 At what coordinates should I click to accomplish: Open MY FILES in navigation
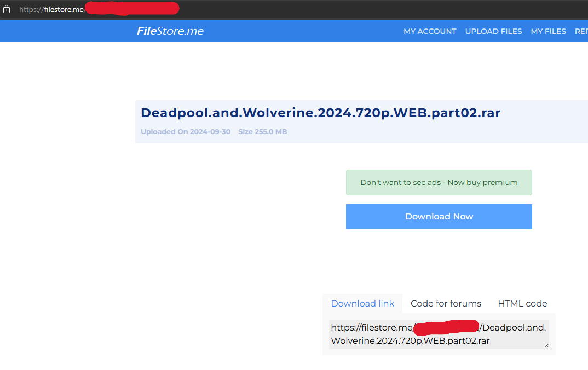coord(548,32)
